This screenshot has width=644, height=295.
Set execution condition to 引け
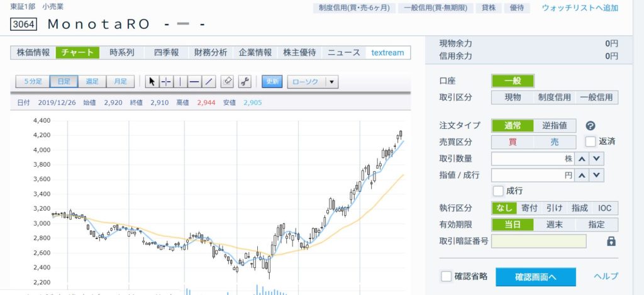pos(554,208)
